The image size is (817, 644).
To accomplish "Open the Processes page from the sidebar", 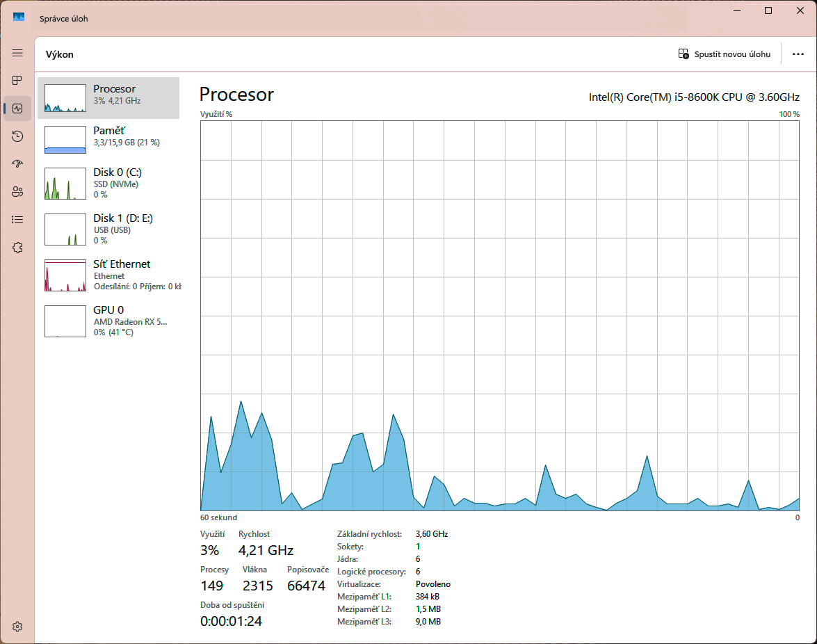I will pyautogui.click(x=17, y=81).
